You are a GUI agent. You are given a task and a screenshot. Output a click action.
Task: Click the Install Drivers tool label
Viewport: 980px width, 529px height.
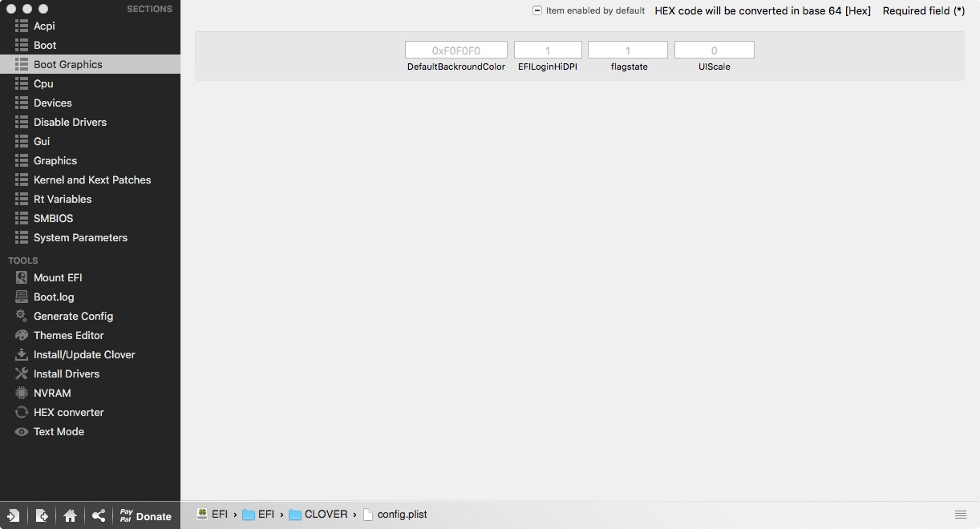(67, 374)
